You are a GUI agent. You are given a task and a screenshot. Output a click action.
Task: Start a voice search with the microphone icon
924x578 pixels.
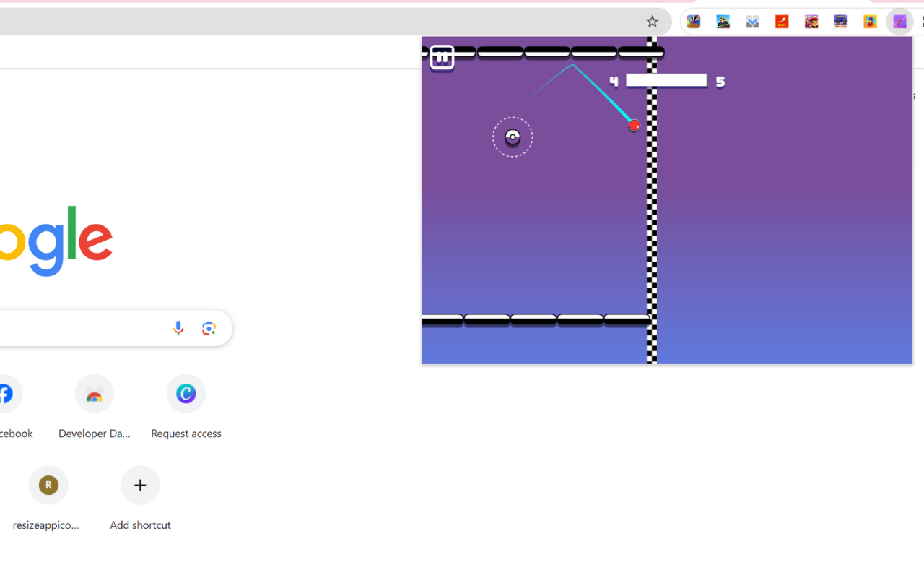pyautogui.click(x=178, y=327)
